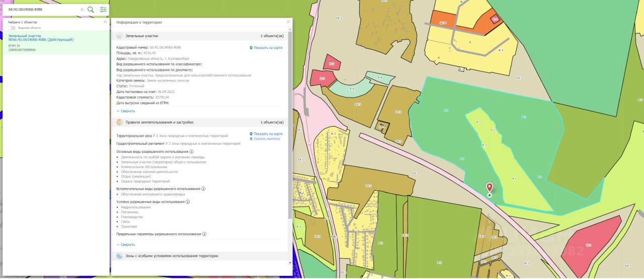Collapse the Земельные участки details via Свернуть
Viewport: 644px width, 279px height.
(x=126, y=111)
